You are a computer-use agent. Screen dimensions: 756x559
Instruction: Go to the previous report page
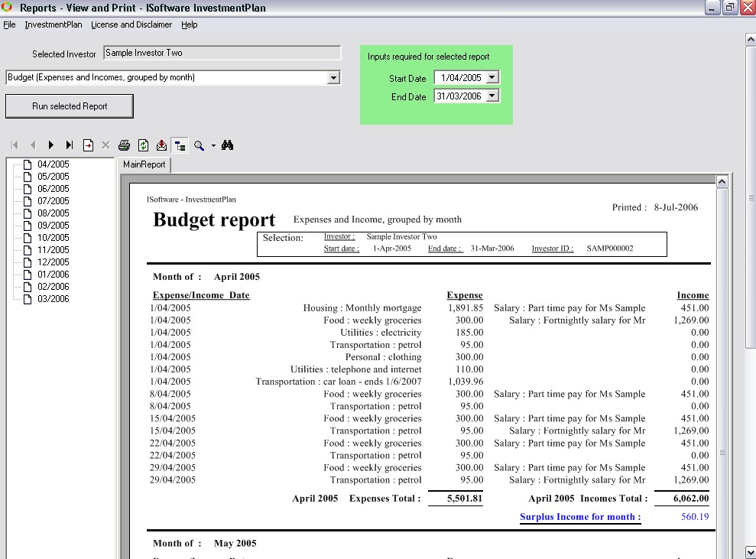click(x=33, y=145)
